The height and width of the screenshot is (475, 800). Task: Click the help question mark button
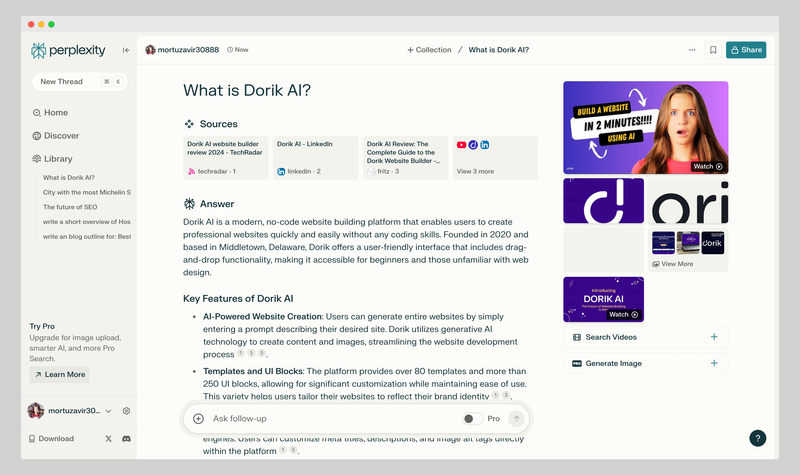pos(758,438)
